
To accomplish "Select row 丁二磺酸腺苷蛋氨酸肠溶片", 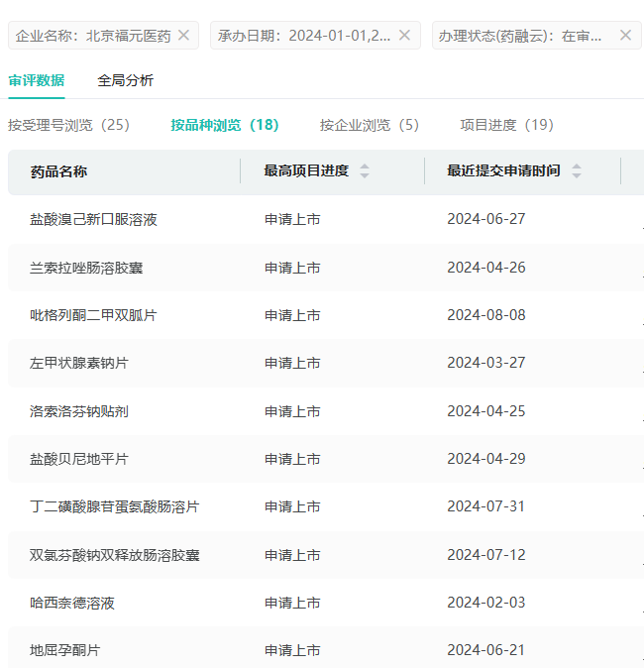I will pyautogui.click(x=326, y=506).
